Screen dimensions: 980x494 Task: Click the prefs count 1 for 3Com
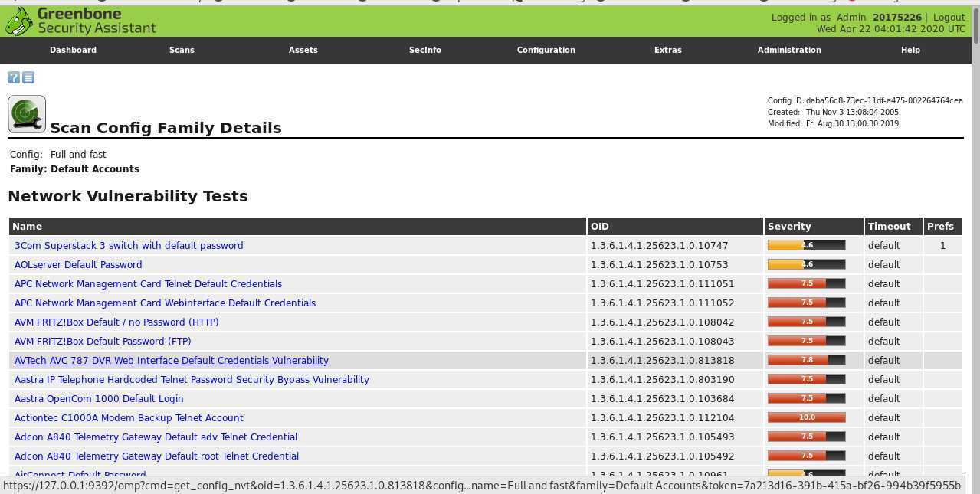(x=943, y=246)
